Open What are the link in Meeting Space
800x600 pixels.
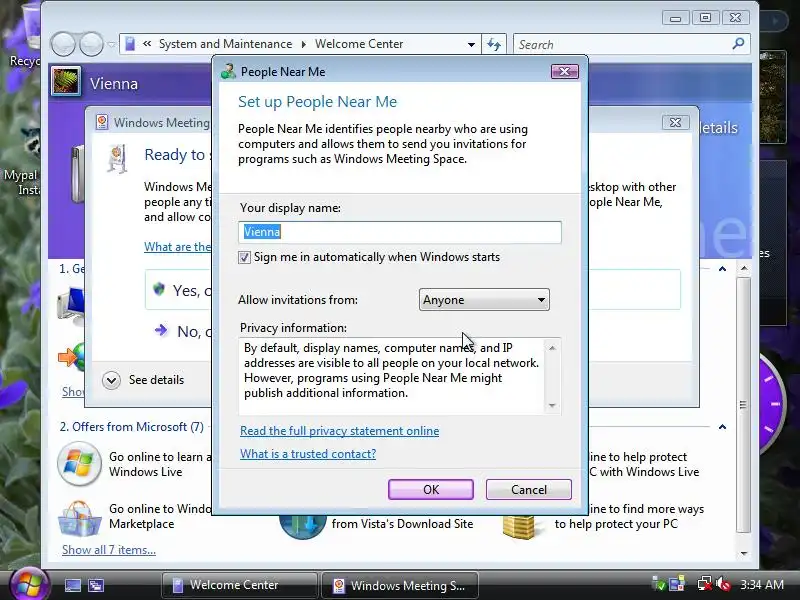point(177,247)
